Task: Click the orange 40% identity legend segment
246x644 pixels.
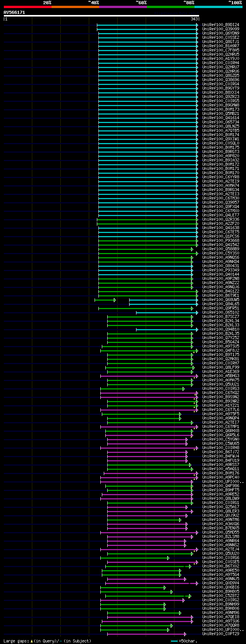Action: (x=75, y=7)
